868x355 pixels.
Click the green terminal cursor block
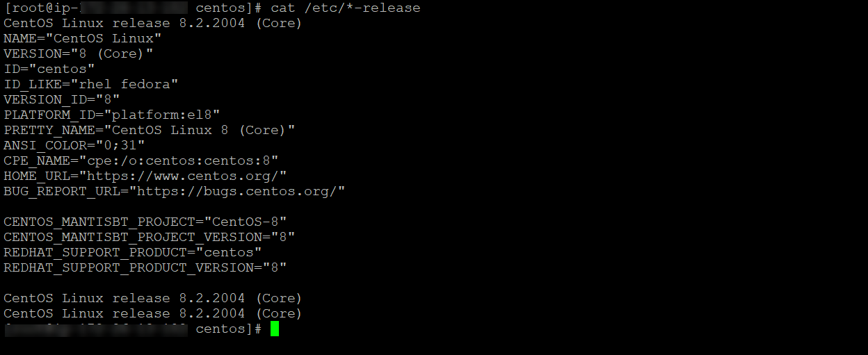[275, 329]
